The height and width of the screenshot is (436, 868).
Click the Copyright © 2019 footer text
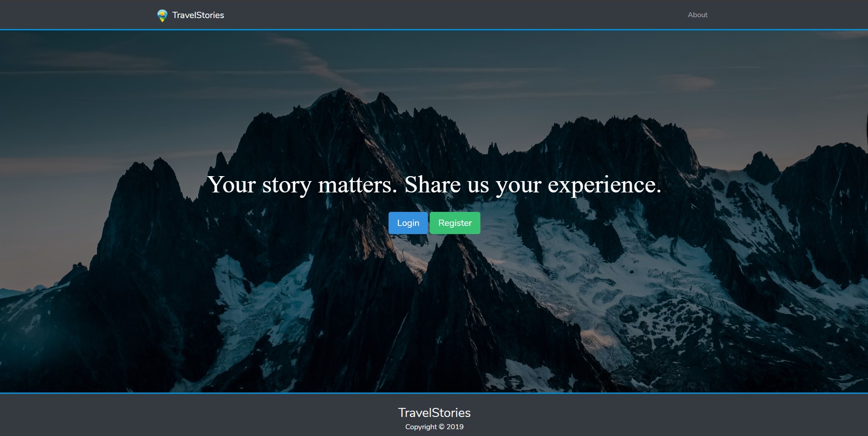pos(434,426)
